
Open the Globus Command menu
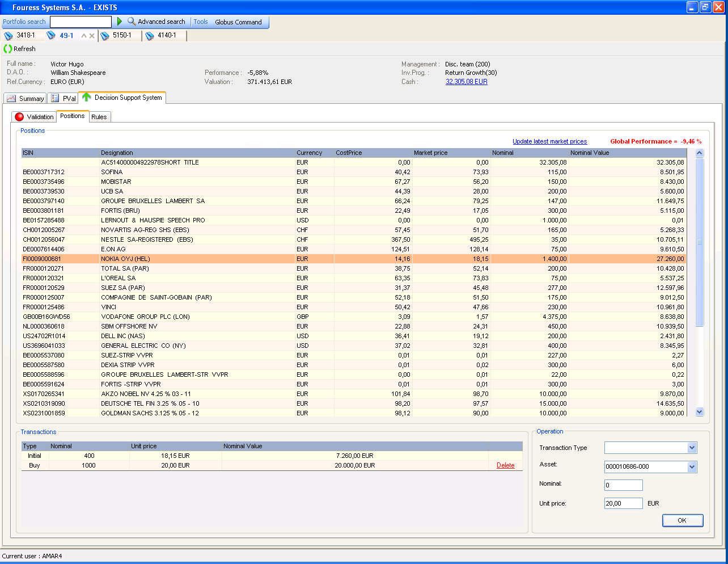tap(238, 22)
